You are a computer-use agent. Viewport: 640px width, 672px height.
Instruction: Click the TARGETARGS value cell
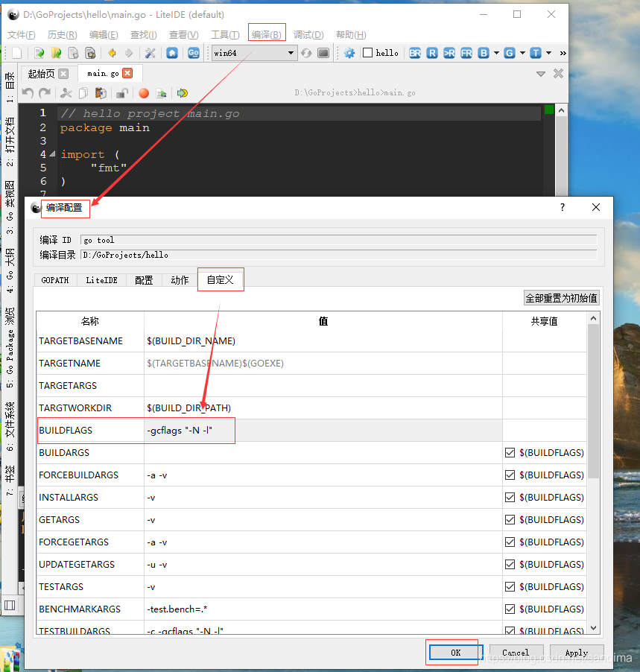tap(323, 386)
